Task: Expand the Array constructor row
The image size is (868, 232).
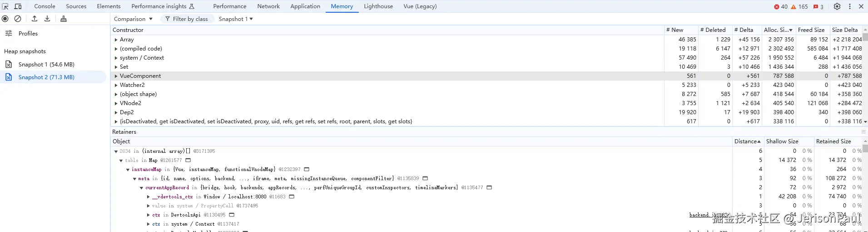Action: 116,40
